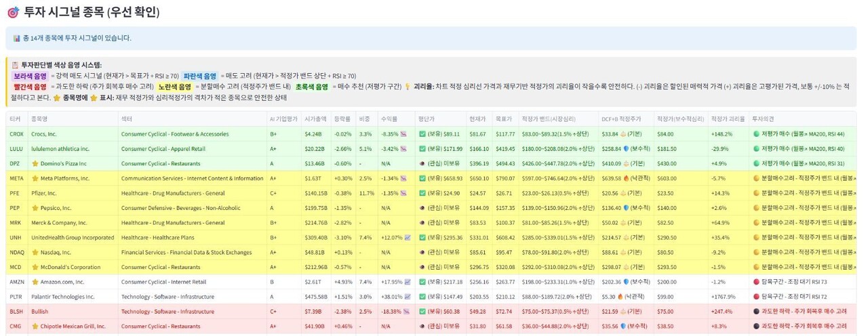Click the downtrend chart icon after -8.35%
868x336 pixels.
coord(403,134)
